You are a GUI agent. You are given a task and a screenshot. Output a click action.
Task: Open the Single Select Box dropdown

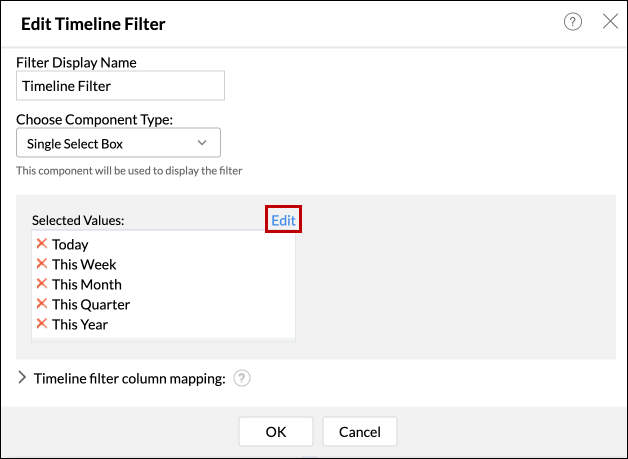click(118, 143)
